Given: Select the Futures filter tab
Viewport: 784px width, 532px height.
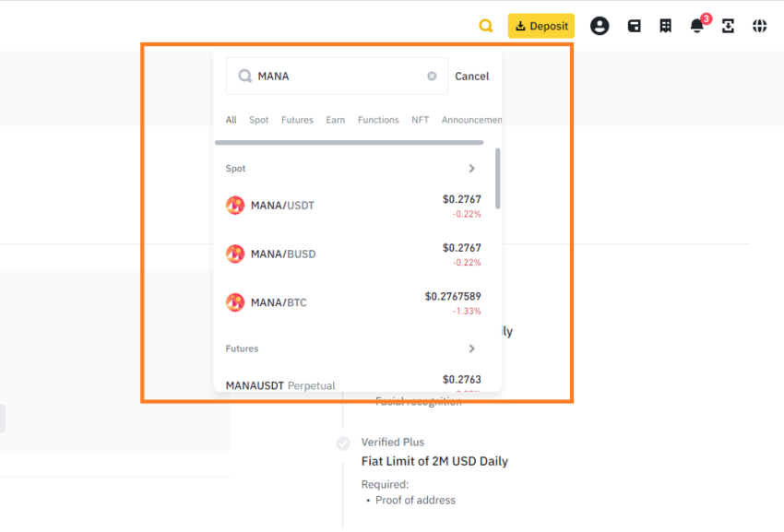Looking at the screenshot, I should pos(297,120).
